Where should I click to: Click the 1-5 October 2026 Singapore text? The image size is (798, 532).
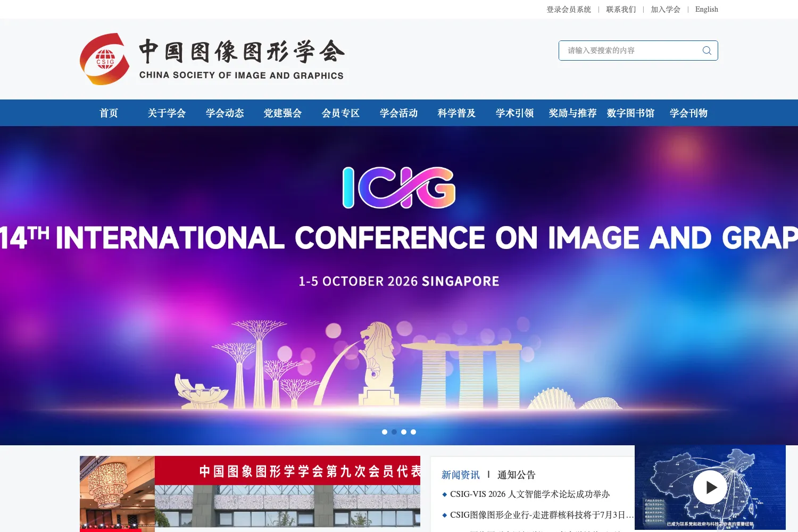(x=399, y=281)
